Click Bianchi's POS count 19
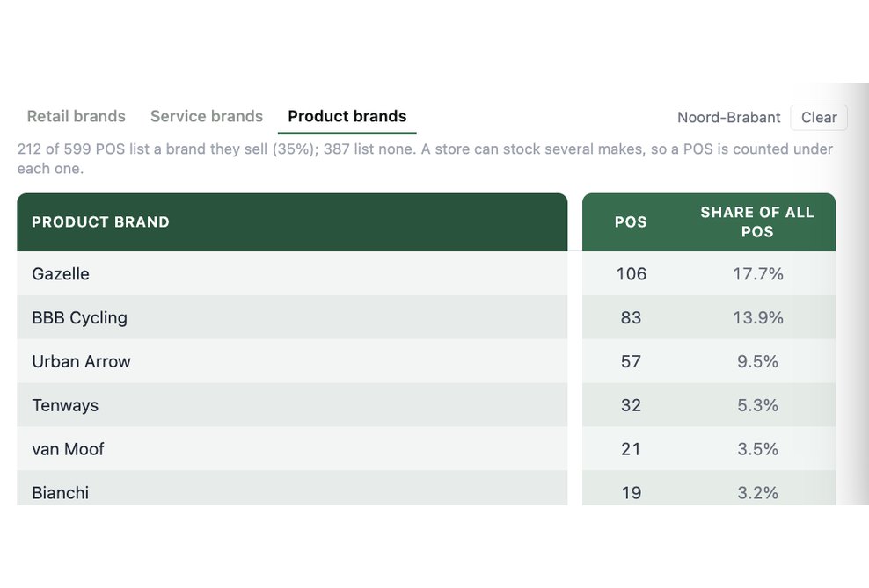 click(x=631, y=492)
